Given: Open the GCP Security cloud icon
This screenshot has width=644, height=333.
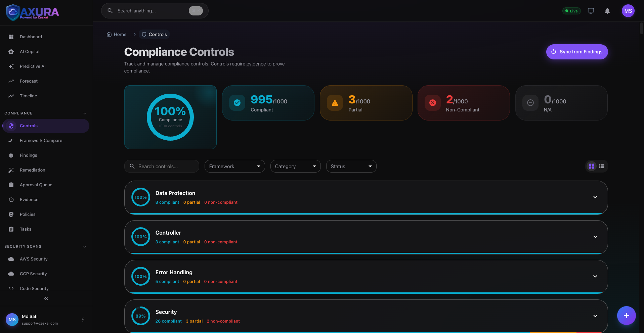Looking at the screenshot, I should pos(11,274).
